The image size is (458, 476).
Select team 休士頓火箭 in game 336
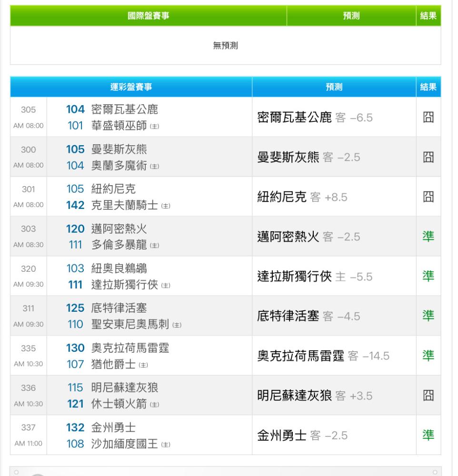pos(119,404)
